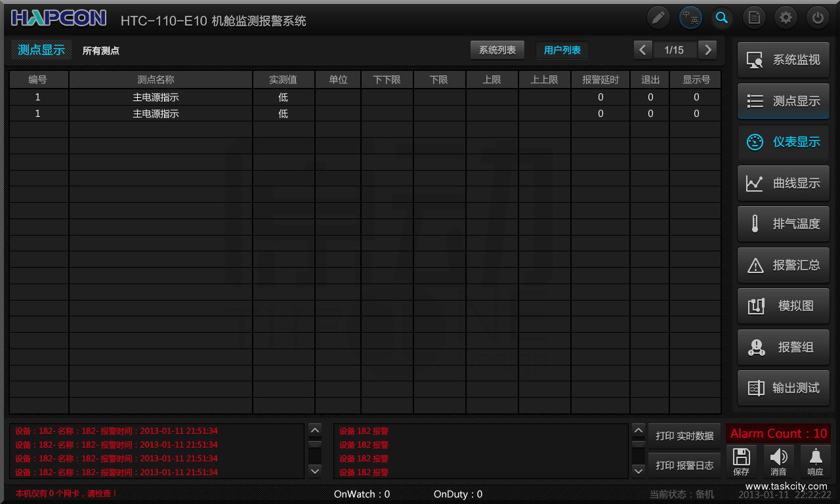Viewport: 840px width, 504px height.
Task: Click the 响应 bell acknowledge icon
Action: 816,462
